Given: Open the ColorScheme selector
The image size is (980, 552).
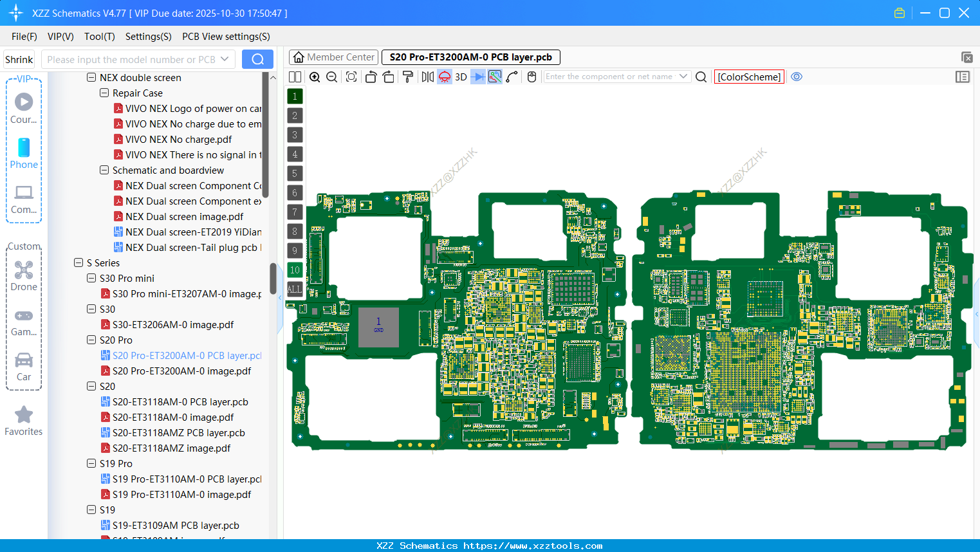Looking at the screenshot, I should [x=748, y=77].
